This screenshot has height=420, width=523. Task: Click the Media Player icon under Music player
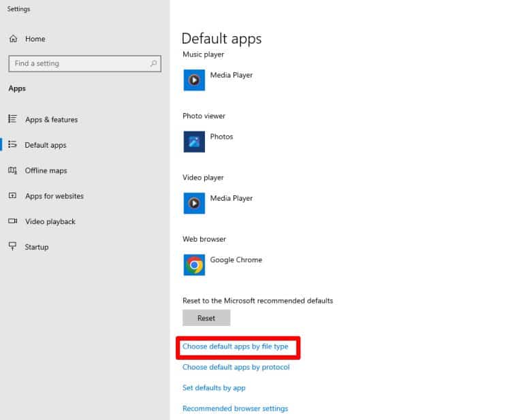(194, 80)
